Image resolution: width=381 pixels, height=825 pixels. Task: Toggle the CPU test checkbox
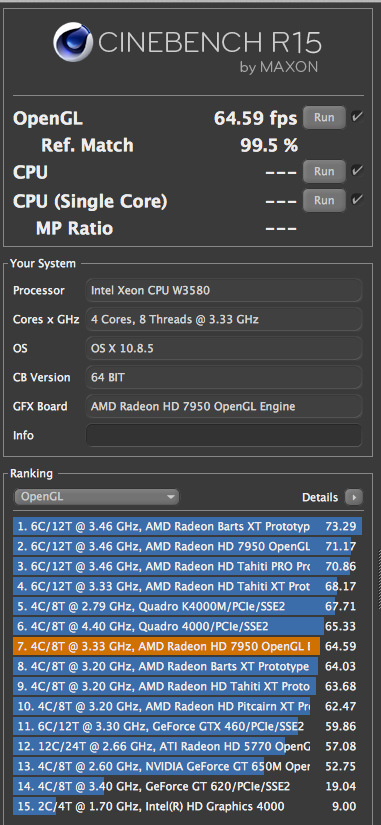click(x=357, y=170)
